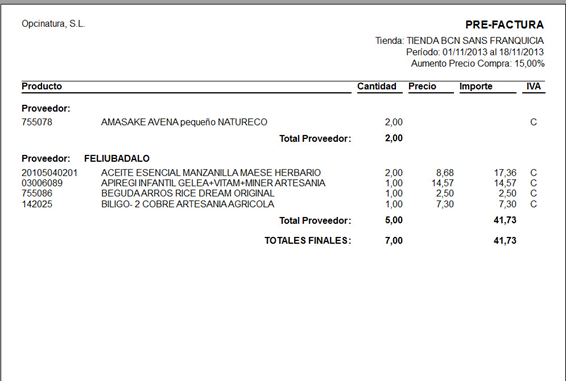566x381 pixels.
Task: Click the 41,73 TOTALES FINALES importe
Action: pyautogui.click(x=505, y=241)
